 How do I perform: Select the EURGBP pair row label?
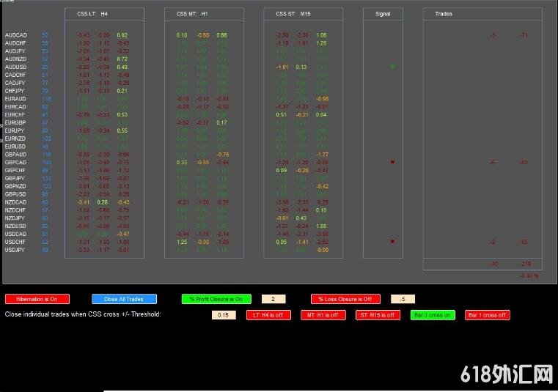(15, 122)
